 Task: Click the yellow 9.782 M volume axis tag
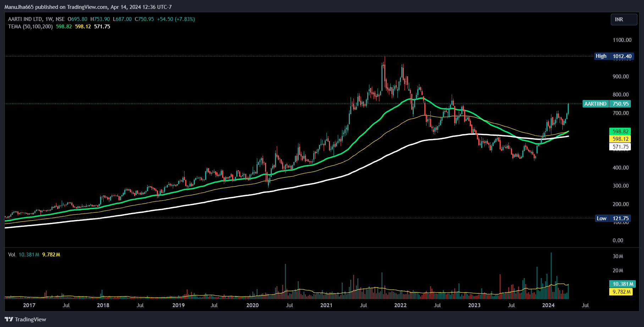click(x=621, y=292)
